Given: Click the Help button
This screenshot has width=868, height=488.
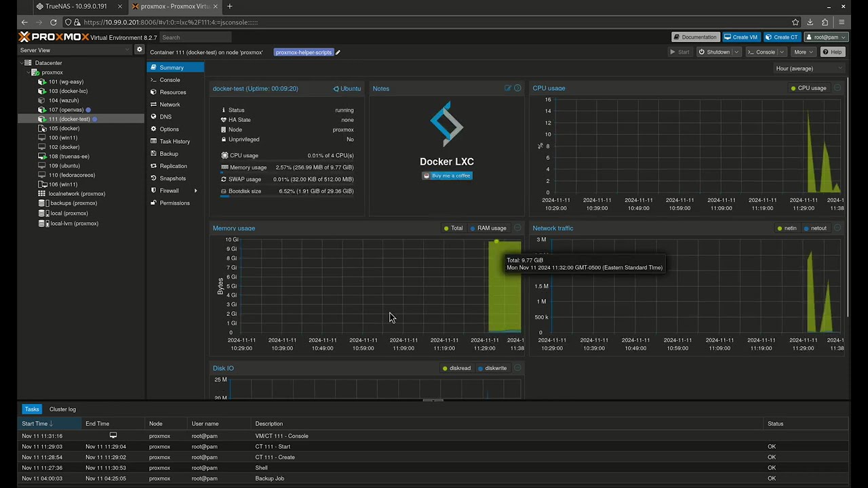Looking at the screenshot, I should [x=833, y=52].
